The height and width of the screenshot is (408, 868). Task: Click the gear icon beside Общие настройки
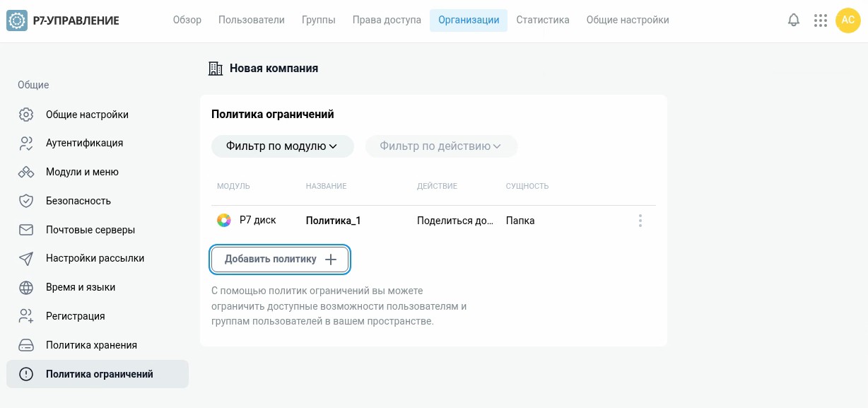click(26, 115)
